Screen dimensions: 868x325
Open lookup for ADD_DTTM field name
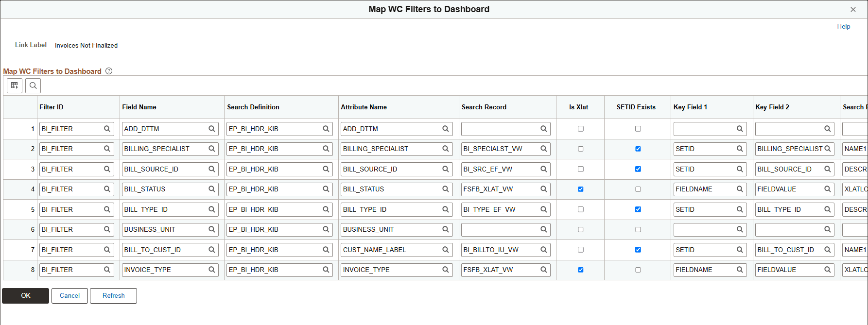click(212, 129)
